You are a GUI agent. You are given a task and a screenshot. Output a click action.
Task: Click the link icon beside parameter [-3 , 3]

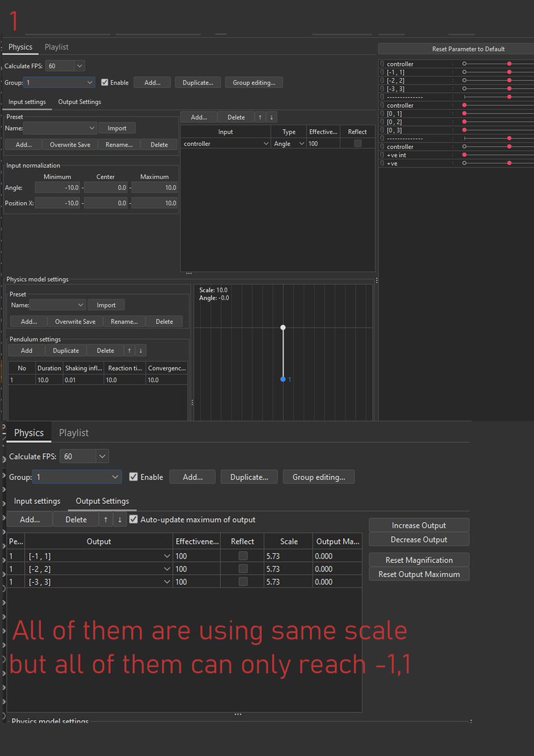[x=382, y=89]
